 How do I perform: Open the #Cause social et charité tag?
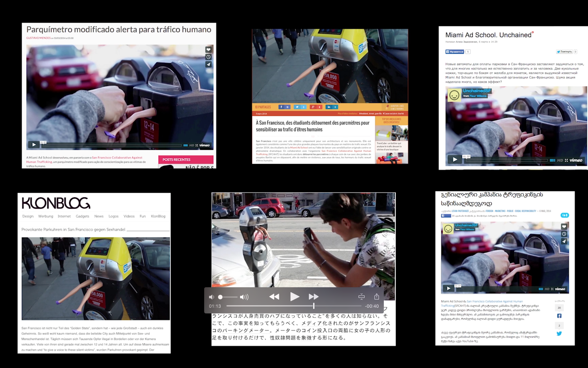pyautogui.click(x=393, y=113)
